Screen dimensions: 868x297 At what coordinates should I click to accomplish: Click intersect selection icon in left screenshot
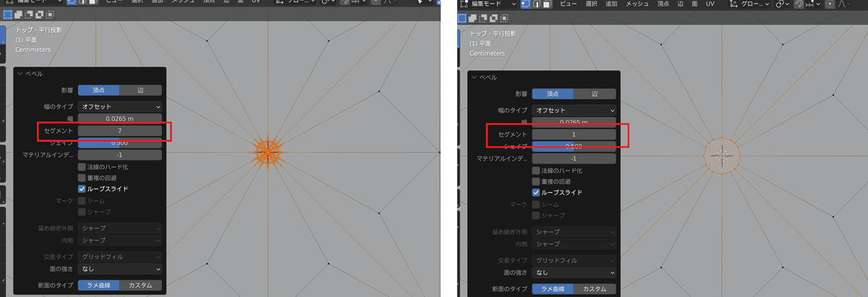point(49,14)
